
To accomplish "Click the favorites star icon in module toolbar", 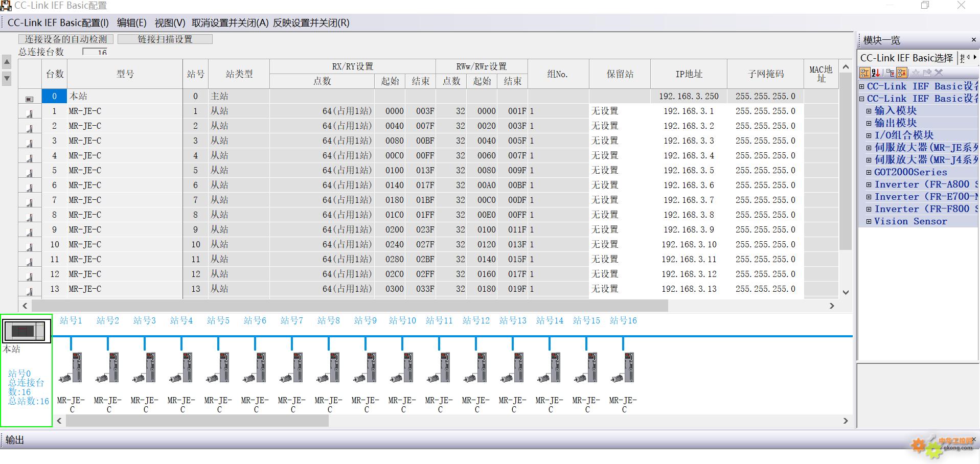I will coord(916,73).
